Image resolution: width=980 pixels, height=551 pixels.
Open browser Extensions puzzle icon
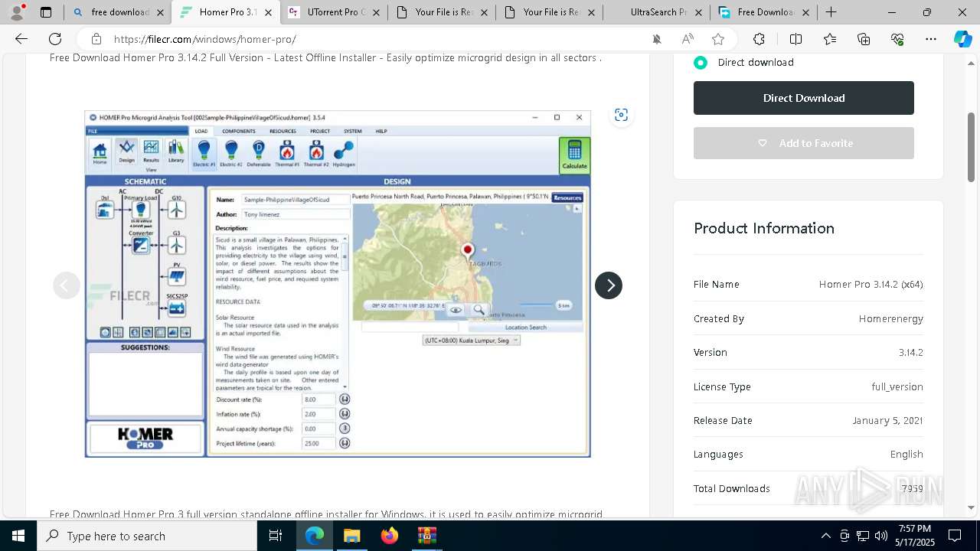click(759, 39)
